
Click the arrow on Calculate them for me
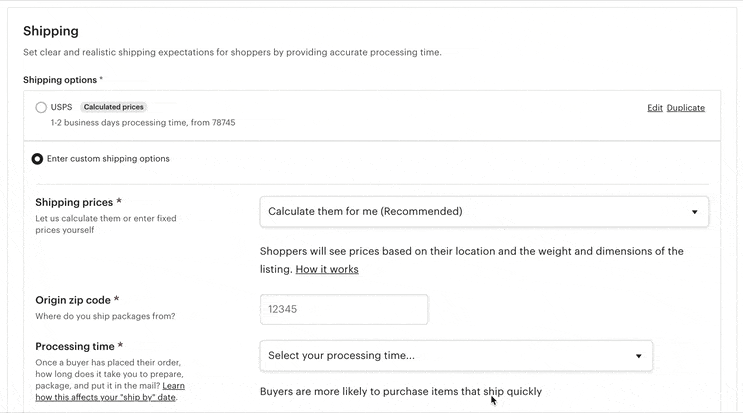click(x=694, y=212)
